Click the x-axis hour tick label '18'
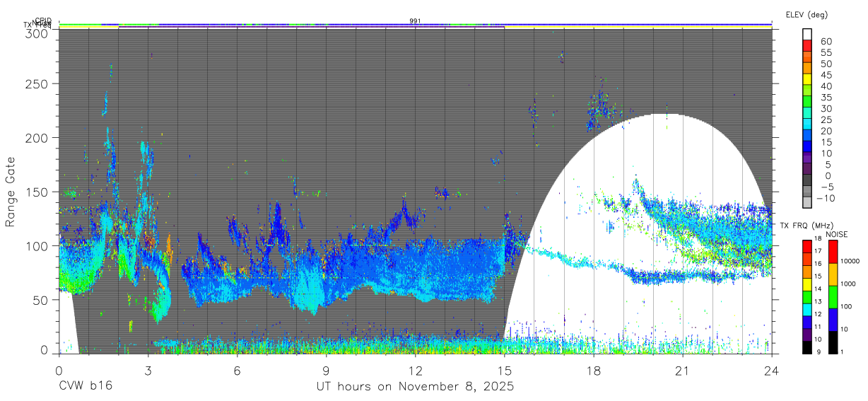 point(594,370)
